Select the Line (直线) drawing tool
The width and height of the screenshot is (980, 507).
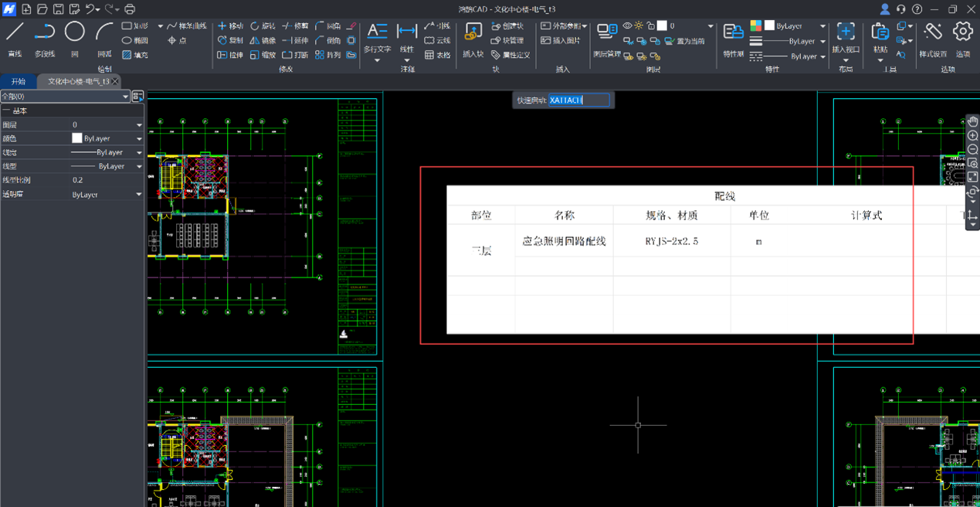(x=15, y=38)
